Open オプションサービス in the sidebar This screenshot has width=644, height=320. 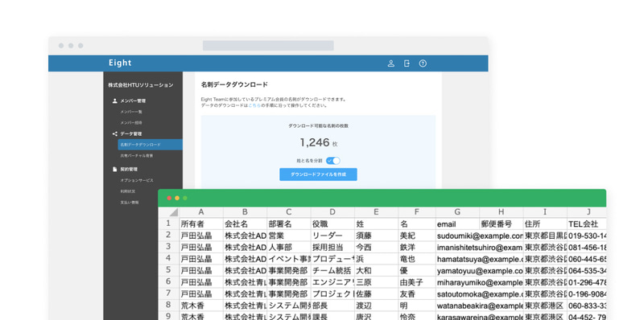tap(137, 180)
